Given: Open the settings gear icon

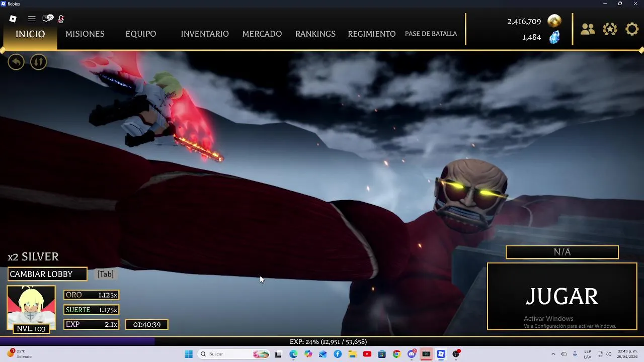Looking at the screenshot, I should pos(632,29).
